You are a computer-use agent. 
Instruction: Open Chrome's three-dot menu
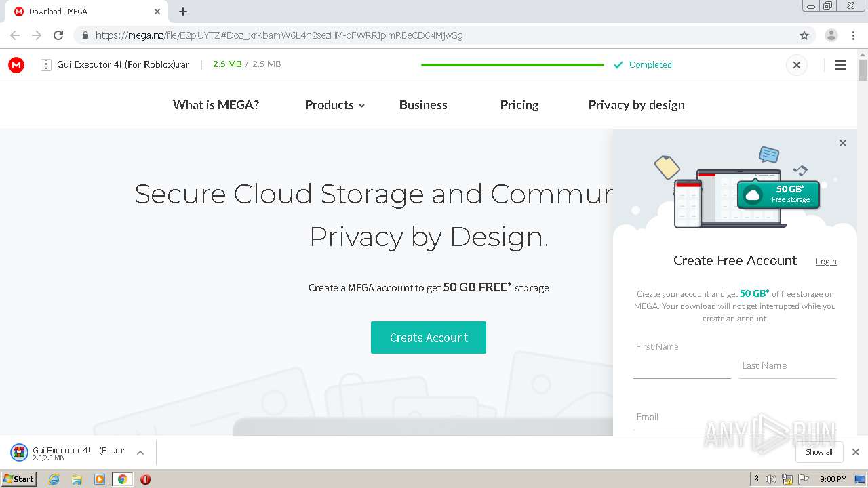853,35
